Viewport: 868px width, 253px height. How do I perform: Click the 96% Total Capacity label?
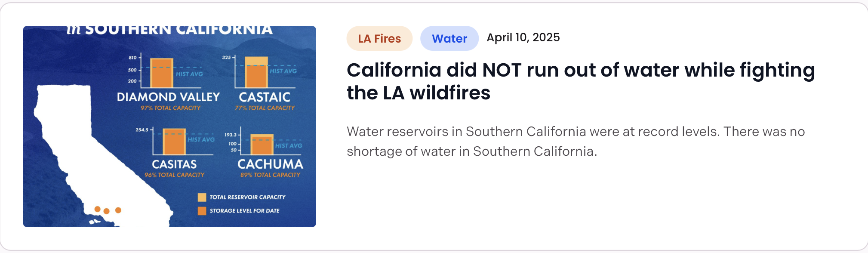174,175
